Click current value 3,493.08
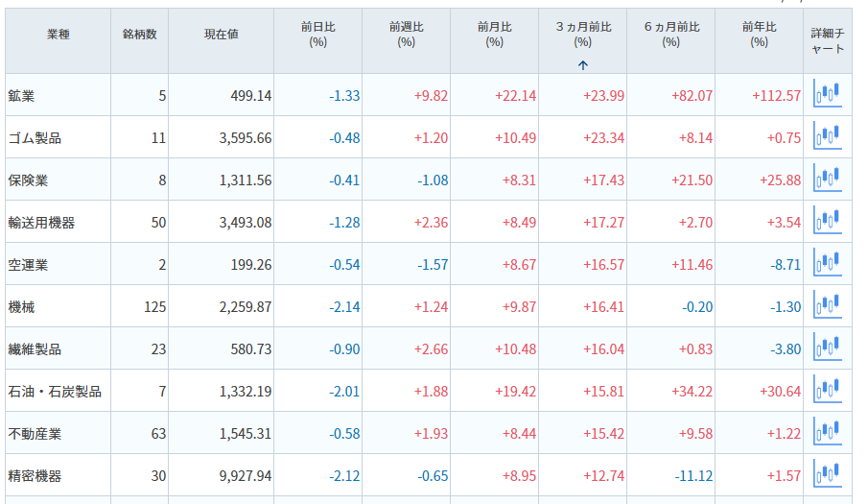 click(246, 223)
